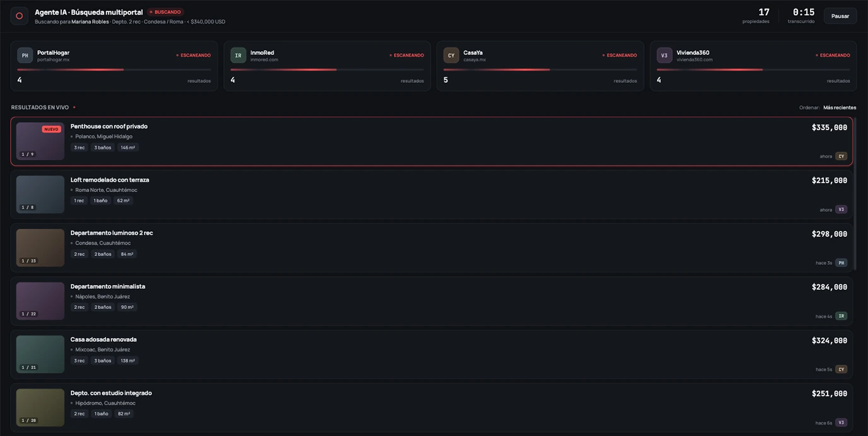Click the PH PortalHogar portal badge
Image resolution: width=868 pixels, height=436 pixels.
click(x=25, y=55)
